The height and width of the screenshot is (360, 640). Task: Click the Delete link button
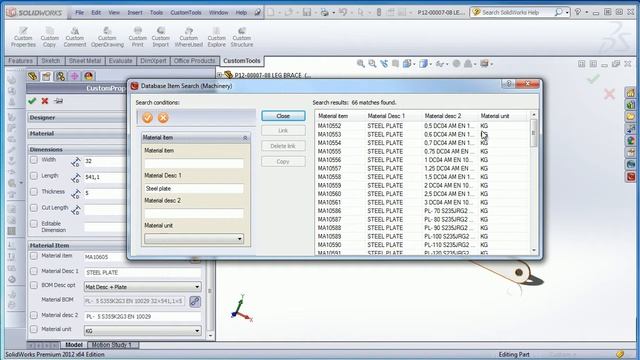(x=283, y=146)
